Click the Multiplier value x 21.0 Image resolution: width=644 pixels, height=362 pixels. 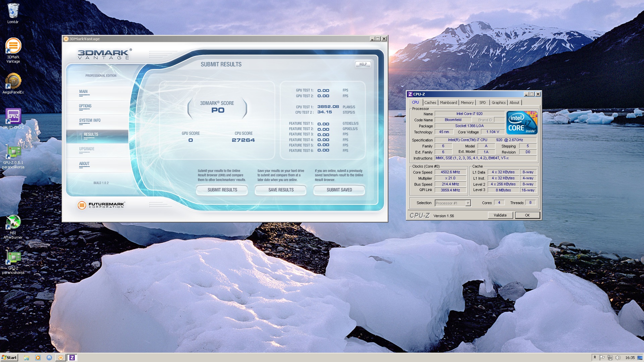pyautogui.click(x=450, y=178)
